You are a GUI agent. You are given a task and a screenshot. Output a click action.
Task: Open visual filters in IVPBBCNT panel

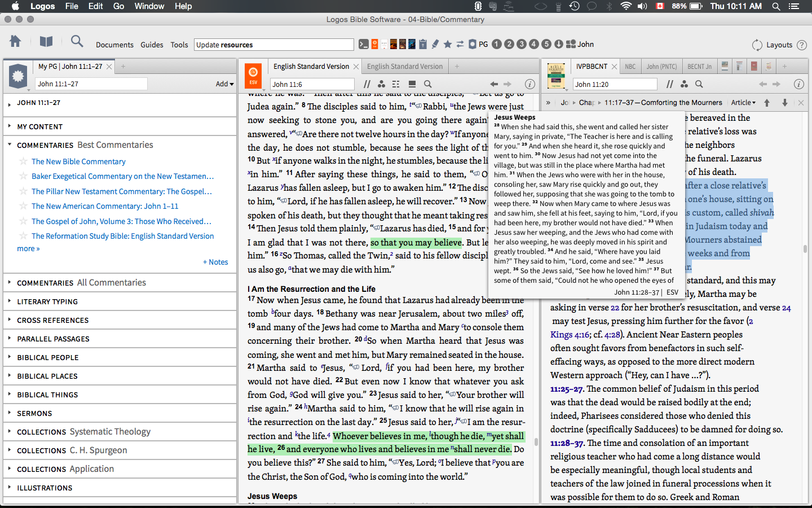point(684,84)
